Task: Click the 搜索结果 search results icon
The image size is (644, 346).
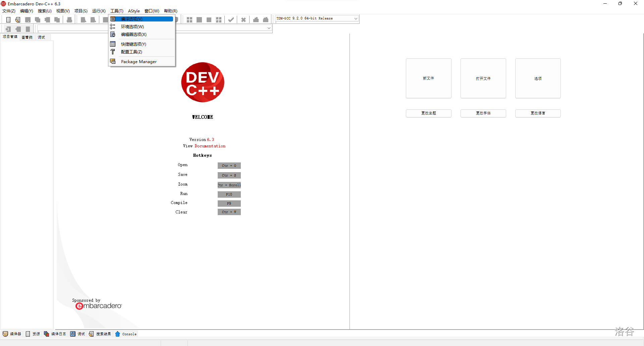Action: (x=91, y=334)
